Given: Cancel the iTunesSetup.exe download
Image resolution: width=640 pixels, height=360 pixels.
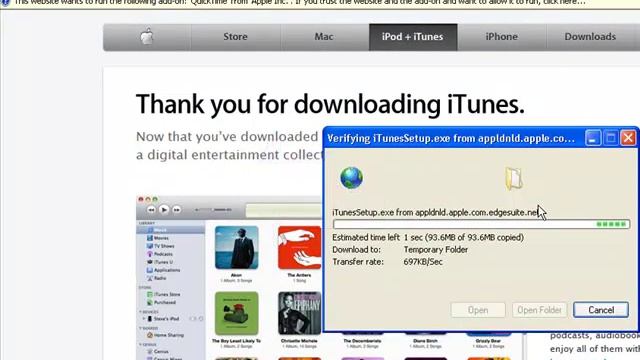Looking at the screenshot, I should [601, 310].
